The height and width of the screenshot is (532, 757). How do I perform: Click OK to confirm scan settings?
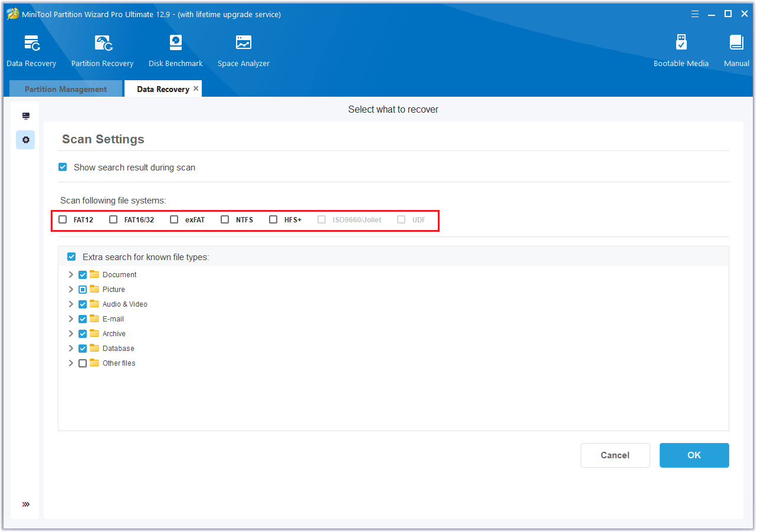point(694,455)
